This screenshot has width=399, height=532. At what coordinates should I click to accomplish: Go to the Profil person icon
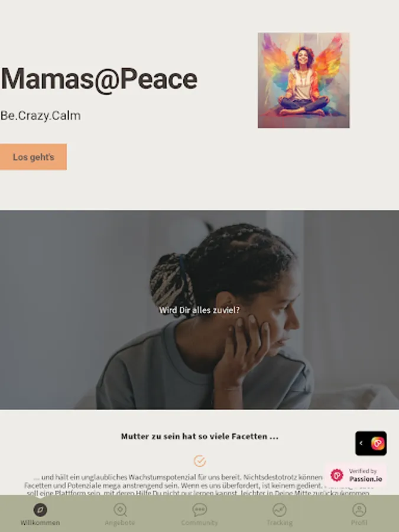(359, 510)
